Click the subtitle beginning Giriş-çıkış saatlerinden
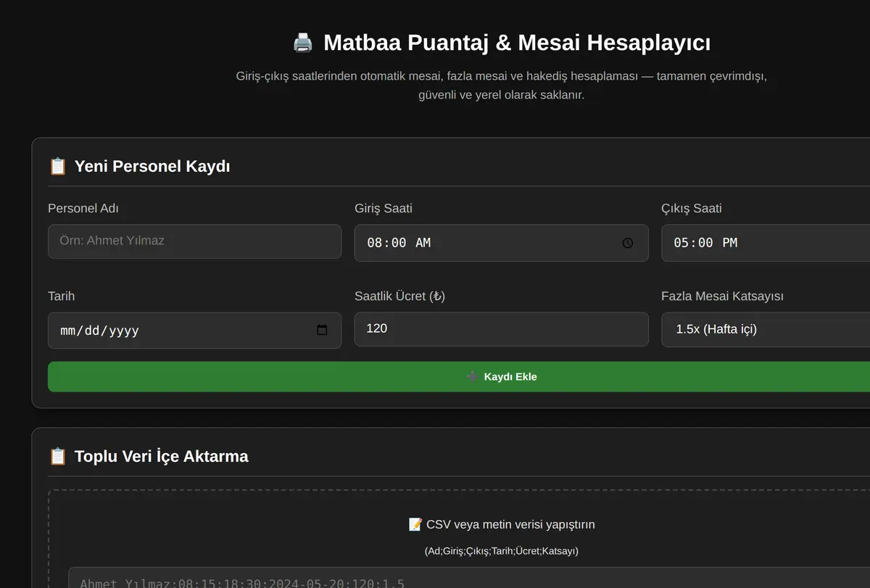The image size is (870, 588). 501,86
